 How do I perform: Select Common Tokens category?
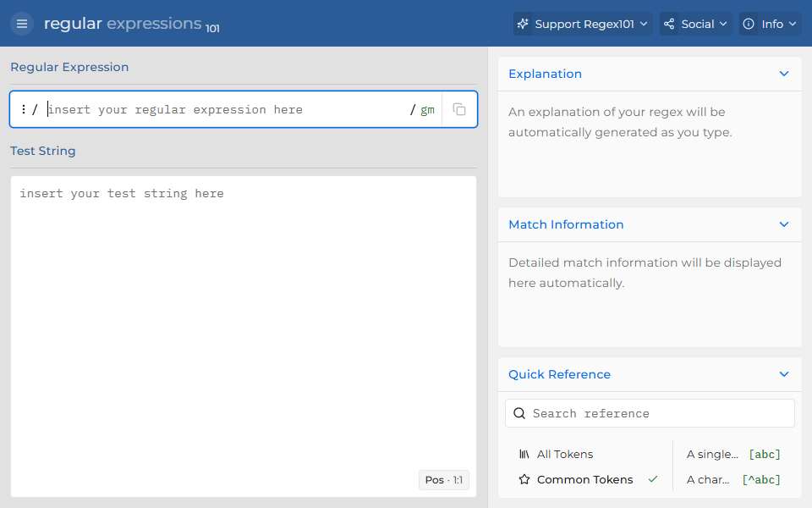(x=590, y=479)
